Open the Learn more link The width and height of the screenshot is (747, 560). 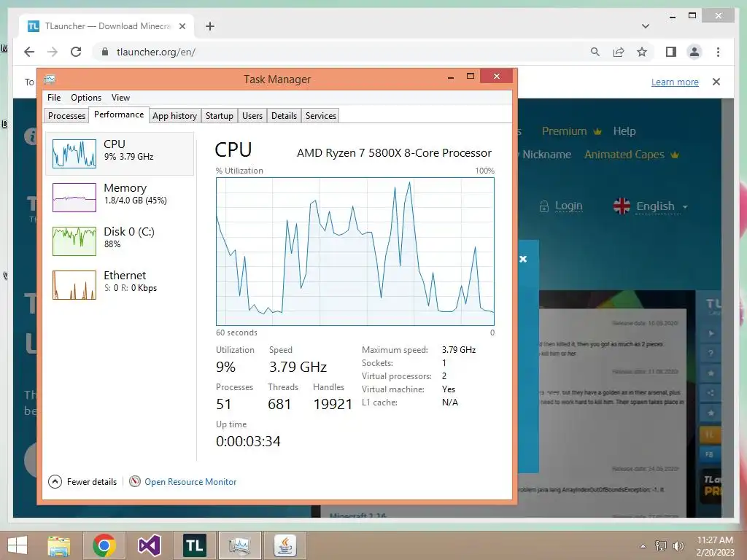pos(675,82)
